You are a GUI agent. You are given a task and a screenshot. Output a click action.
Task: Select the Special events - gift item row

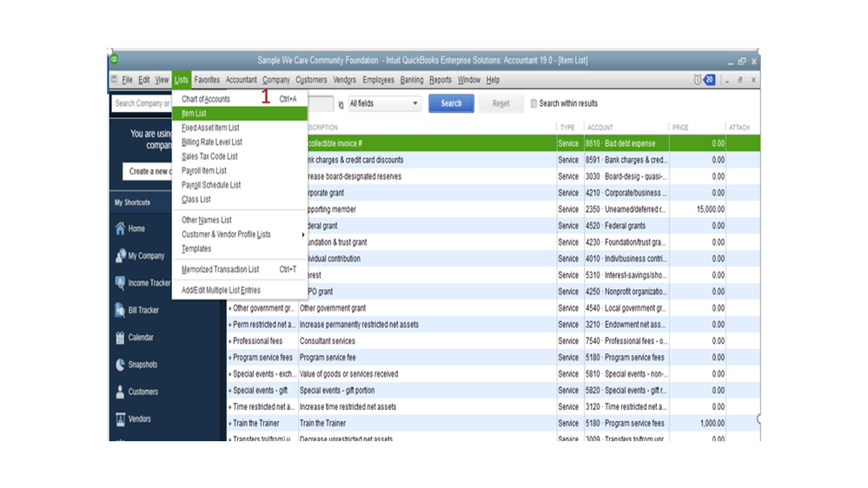tap(493, 391)
